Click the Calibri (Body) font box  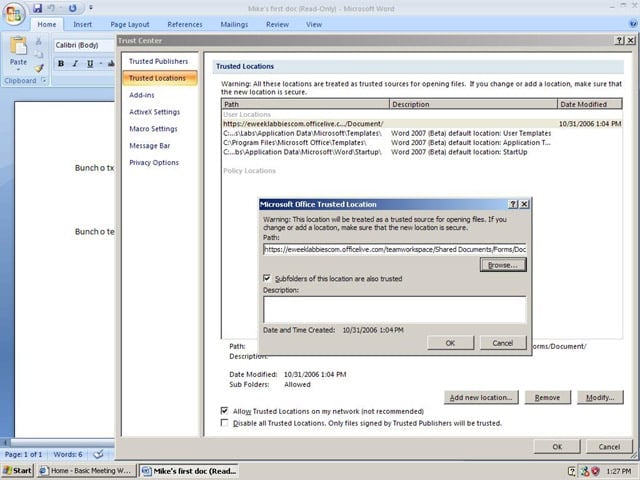[x=84, y=45]
